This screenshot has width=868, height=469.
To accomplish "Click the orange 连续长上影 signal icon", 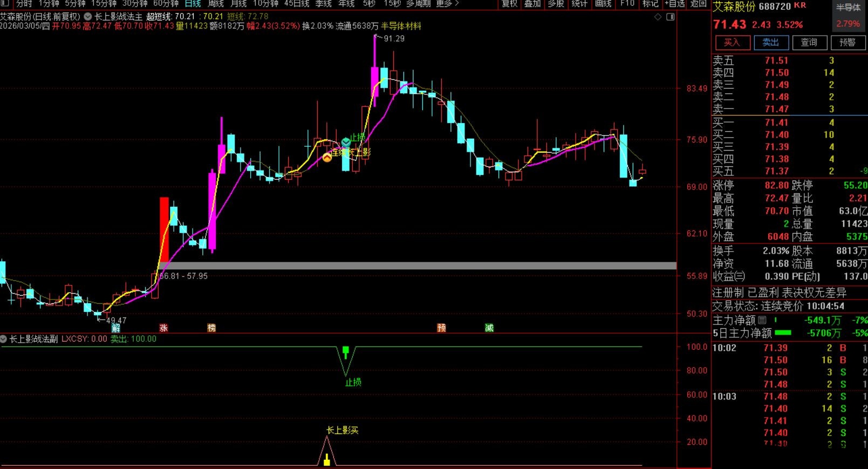I will [x=327, y=158].
